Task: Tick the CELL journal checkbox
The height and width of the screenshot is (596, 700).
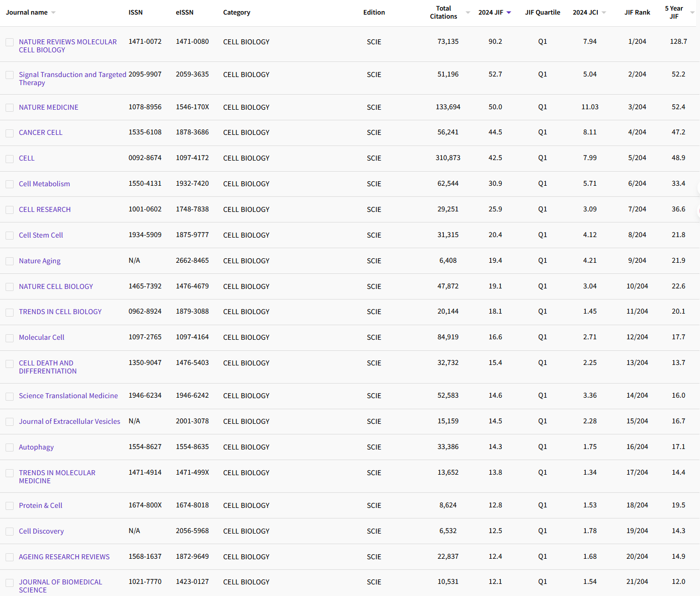Action: pyautogui.click(x=10, y=159)
